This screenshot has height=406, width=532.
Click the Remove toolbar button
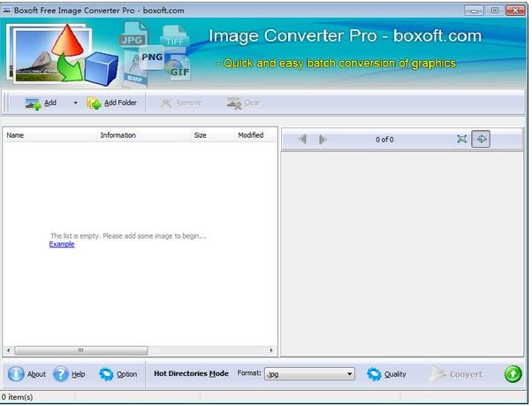pos(181,103)
